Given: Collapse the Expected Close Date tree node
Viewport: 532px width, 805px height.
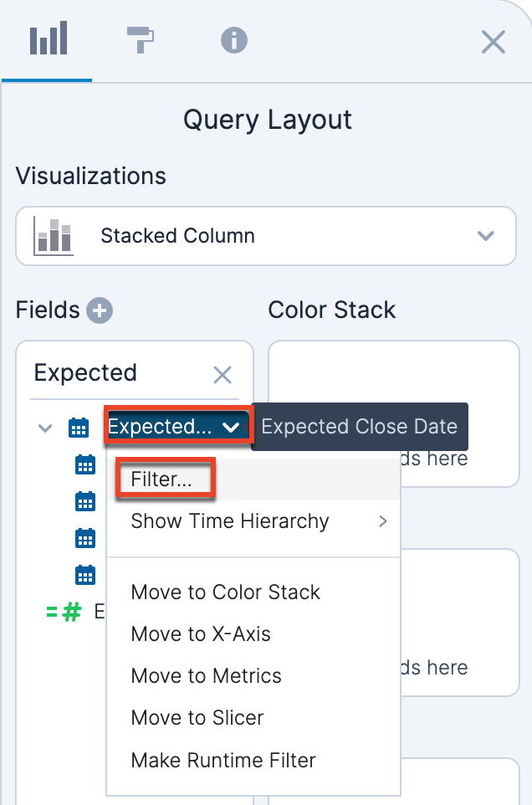Looking at the screenshot, I should 45,428.
